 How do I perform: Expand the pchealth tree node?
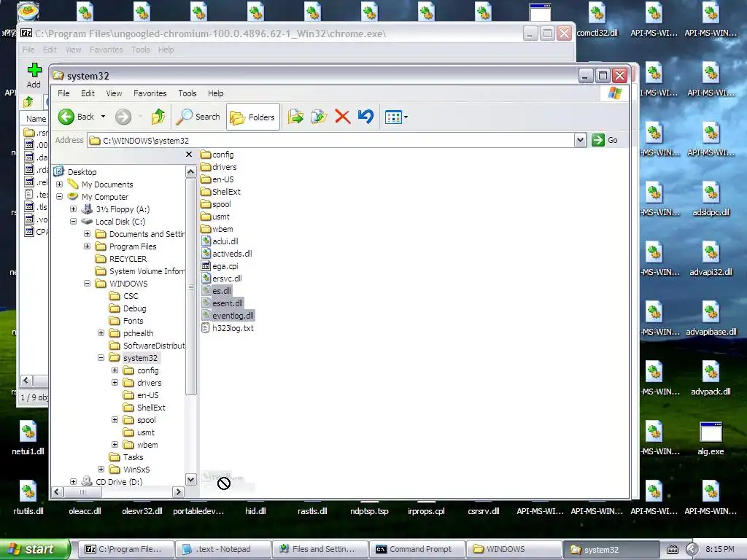(x=101, y=332)
